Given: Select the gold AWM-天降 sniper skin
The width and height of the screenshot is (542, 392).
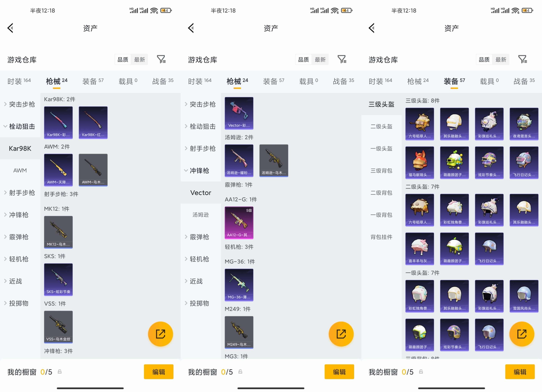Looking at the screenshot, I should click(58, 170).
